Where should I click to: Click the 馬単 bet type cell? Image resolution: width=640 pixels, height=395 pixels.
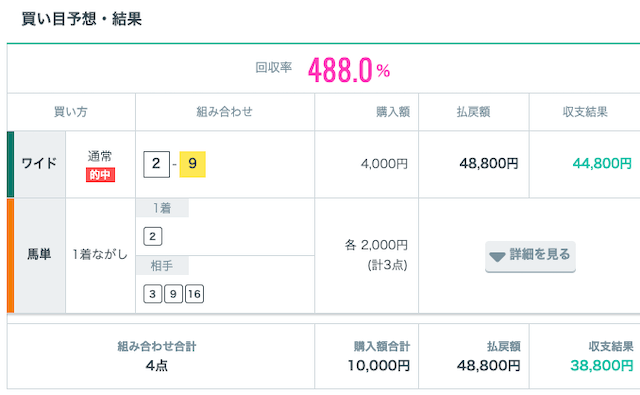40,255
